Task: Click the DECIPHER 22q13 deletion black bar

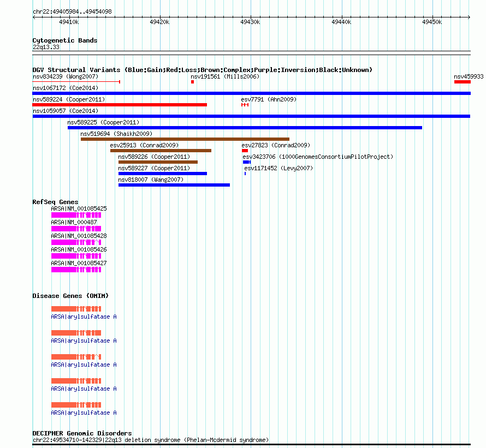Action: (251, 445)
